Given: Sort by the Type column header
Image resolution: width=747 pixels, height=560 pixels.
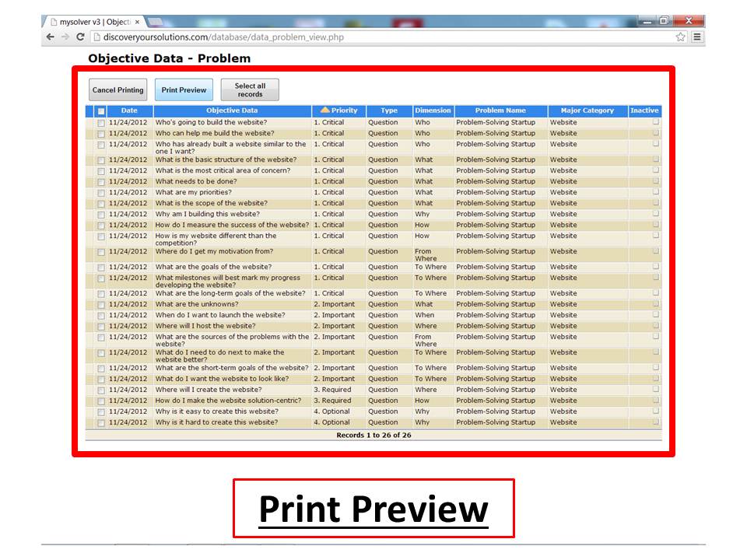Looking at the screenshot, I should [389, 110].
